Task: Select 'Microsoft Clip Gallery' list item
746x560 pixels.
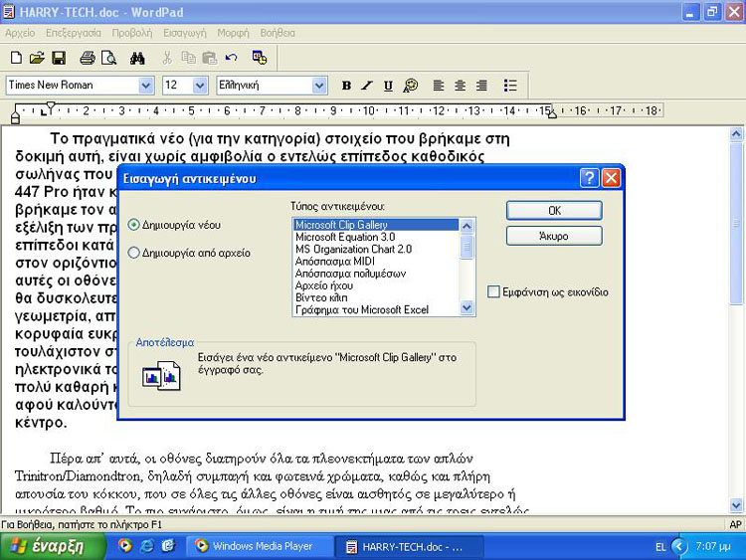Action: pos(376,225)
